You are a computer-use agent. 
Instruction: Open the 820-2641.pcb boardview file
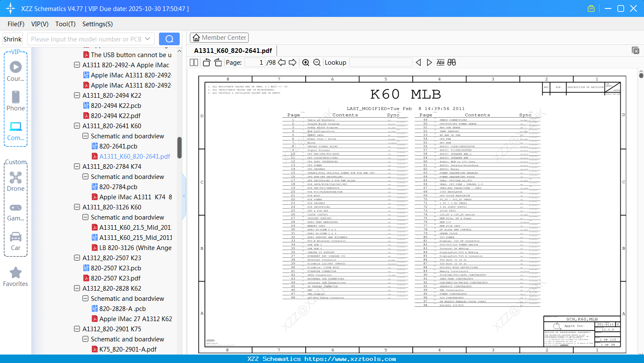click(114, 146)
